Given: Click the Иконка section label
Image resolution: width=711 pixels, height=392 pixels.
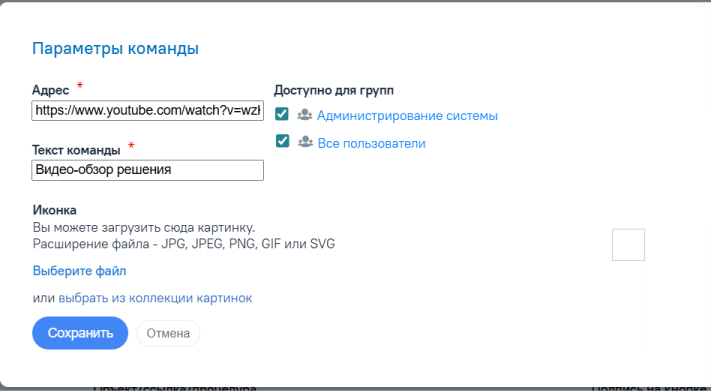Looking at the screenshot, I should (x=54, y=211).
